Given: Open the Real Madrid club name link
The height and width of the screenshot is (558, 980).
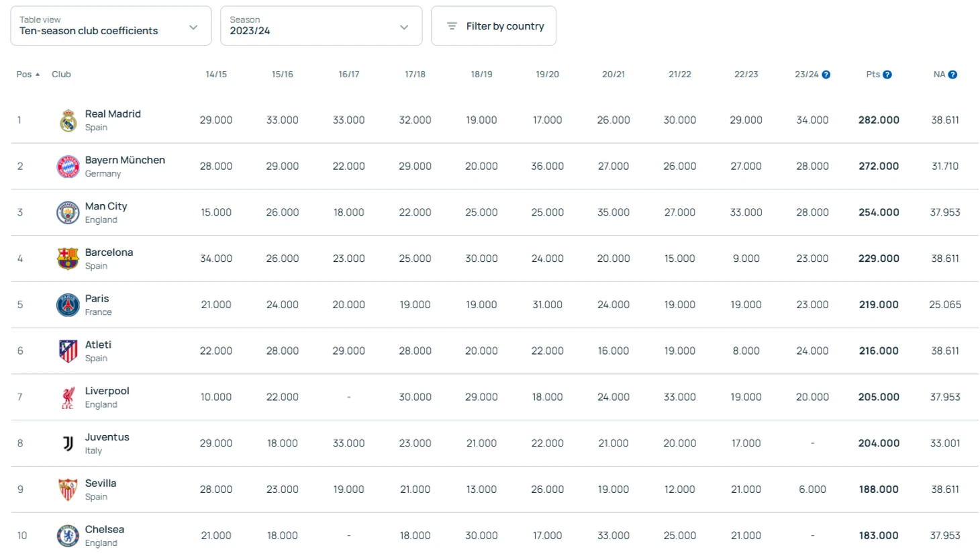Looking at the screenshot, I should coord(113,114).
